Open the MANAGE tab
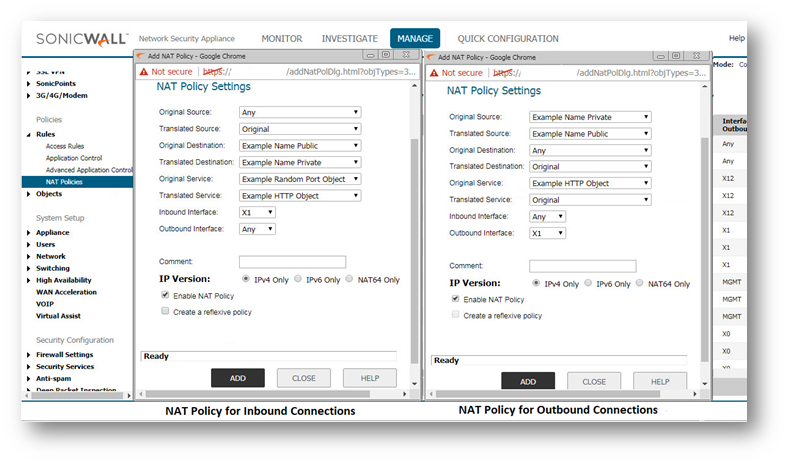789x464 pixels. 414,39
